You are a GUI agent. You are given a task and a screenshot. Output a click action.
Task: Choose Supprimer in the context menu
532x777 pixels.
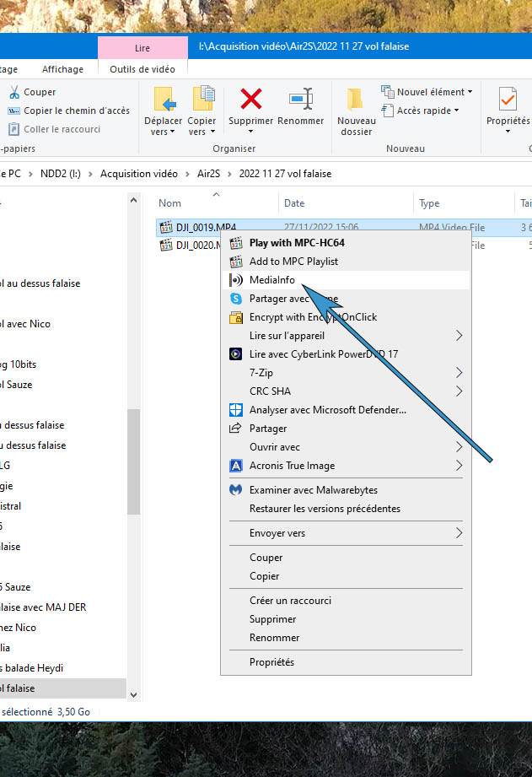(346, 619)
